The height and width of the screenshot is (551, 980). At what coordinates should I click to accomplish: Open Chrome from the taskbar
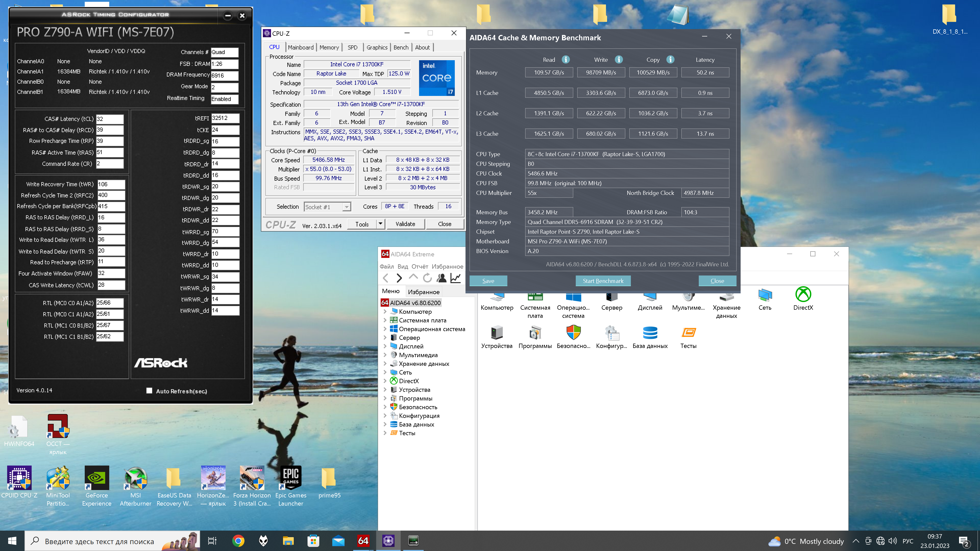tap(238, 541)
